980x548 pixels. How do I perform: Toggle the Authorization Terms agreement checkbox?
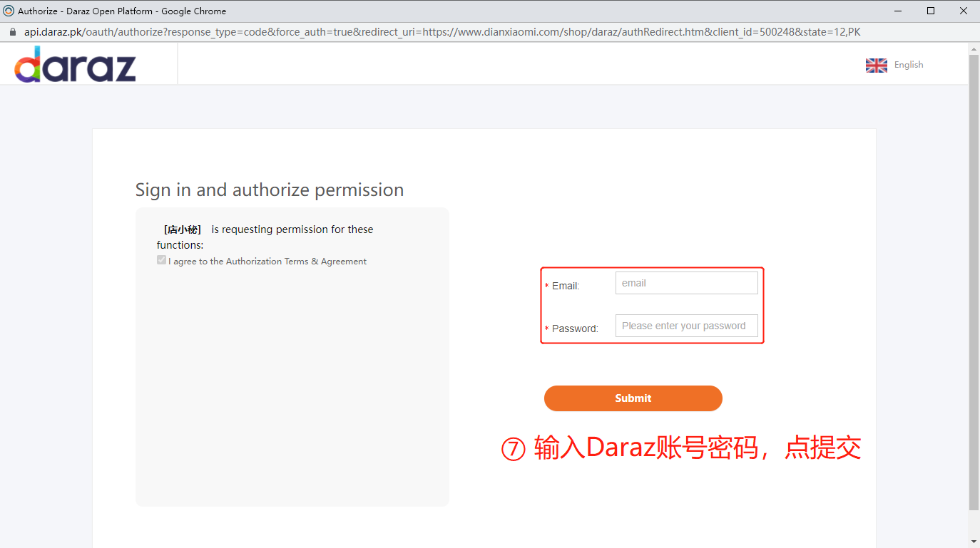[161, 260]
